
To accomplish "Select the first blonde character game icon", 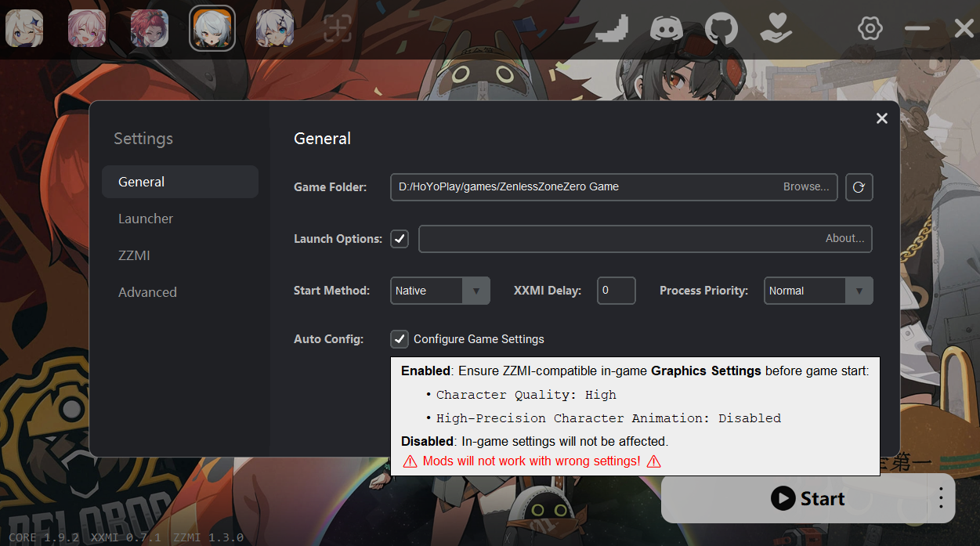I will (x=24, y=29).
